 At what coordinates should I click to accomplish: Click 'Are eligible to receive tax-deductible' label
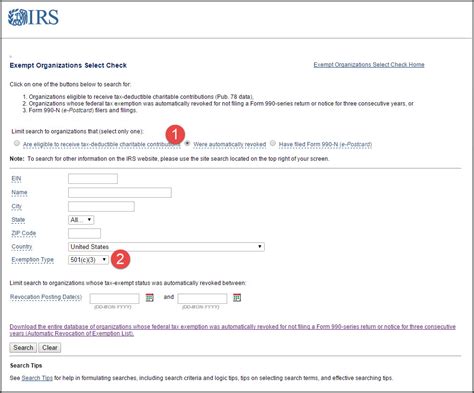[102, 144]
